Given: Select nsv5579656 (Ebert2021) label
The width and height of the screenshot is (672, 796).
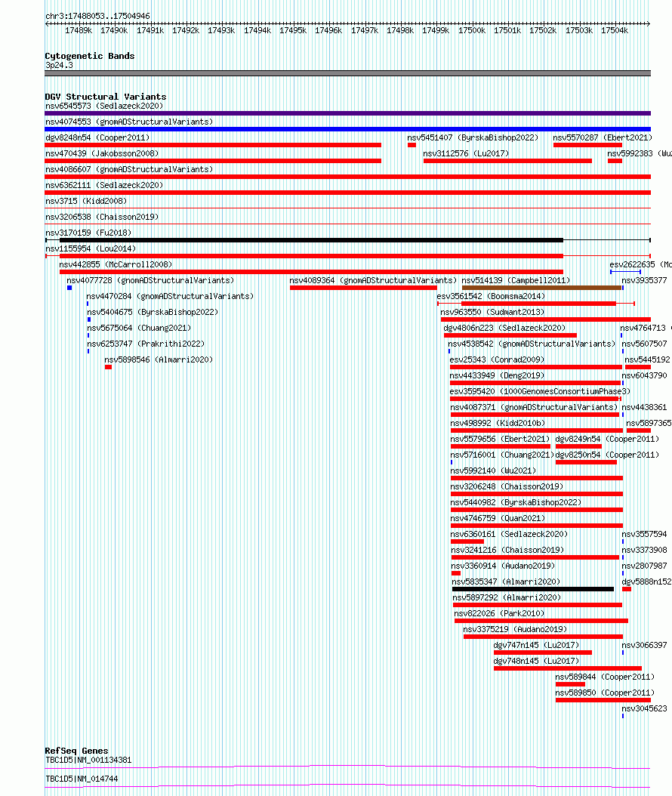Looking at the screenshot, I should pos(500,439).
